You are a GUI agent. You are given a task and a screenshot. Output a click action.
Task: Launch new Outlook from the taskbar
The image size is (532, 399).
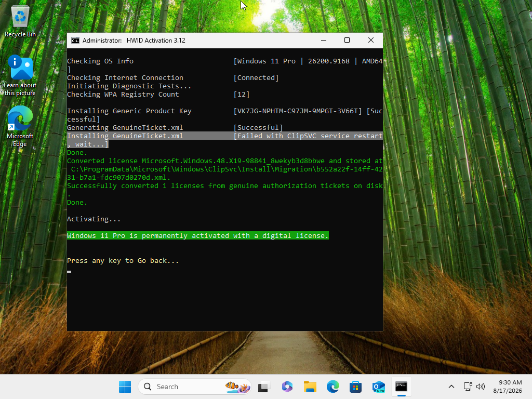coord(378,387)
